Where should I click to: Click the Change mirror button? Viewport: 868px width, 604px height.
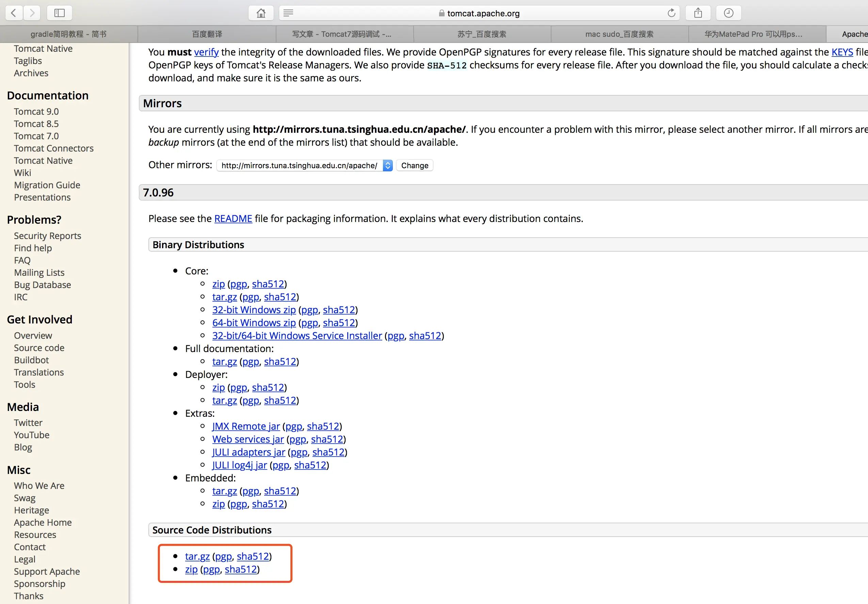(x=414, y=165)
